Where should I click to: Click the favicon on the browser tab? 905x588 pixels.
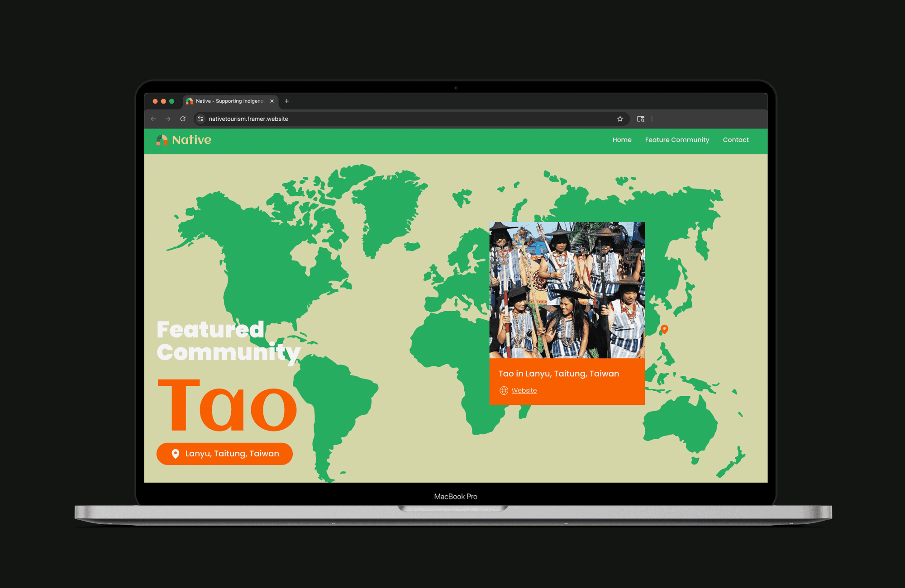190,101
